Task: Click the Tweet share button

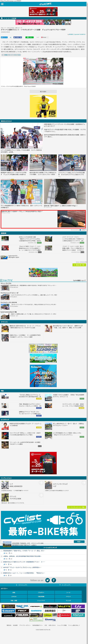Action: (4, 37)
